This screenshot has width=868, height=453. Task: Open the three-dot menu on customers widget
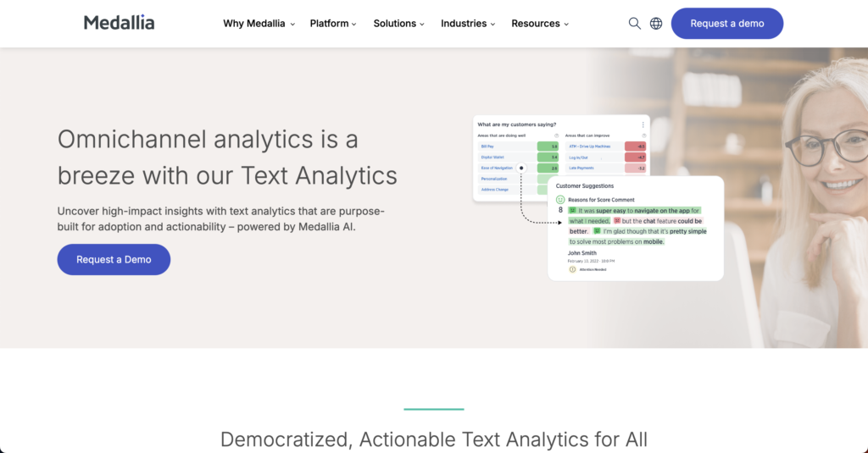643,124
